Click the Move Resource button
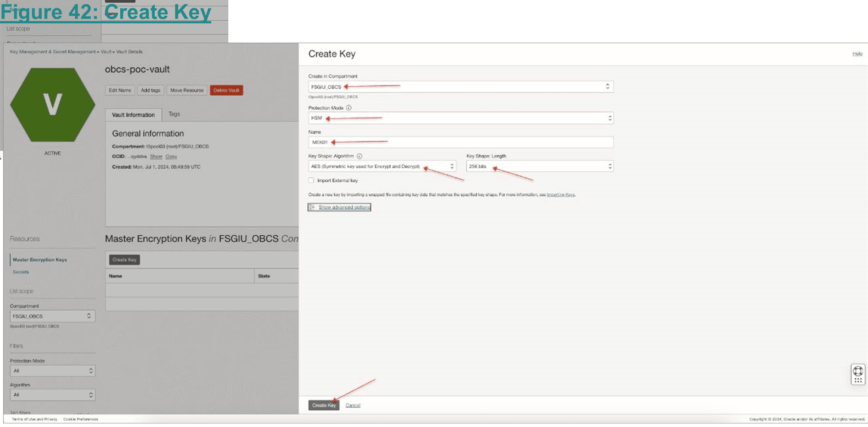The height and width of the screenshot is (427, 868). point(187,90)
